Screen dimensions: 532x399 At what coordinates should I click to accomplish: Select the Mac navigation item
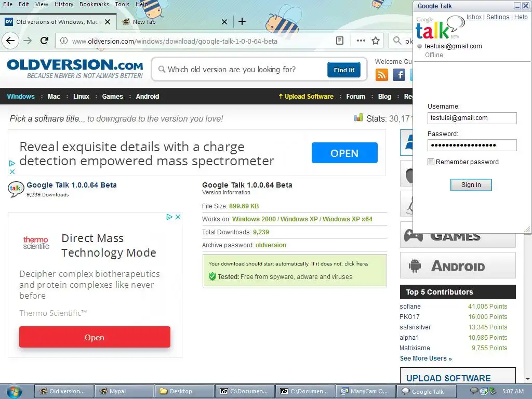point(54,96)
